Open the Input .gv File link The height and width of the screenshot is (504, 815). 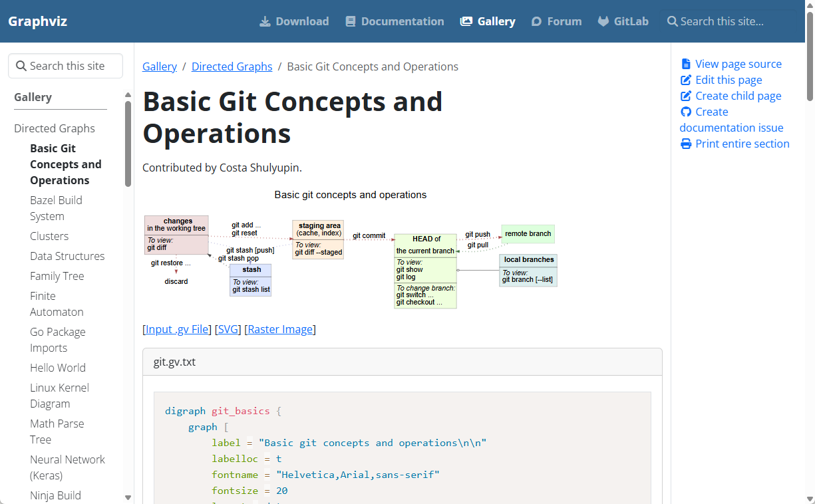pos(177,329)
